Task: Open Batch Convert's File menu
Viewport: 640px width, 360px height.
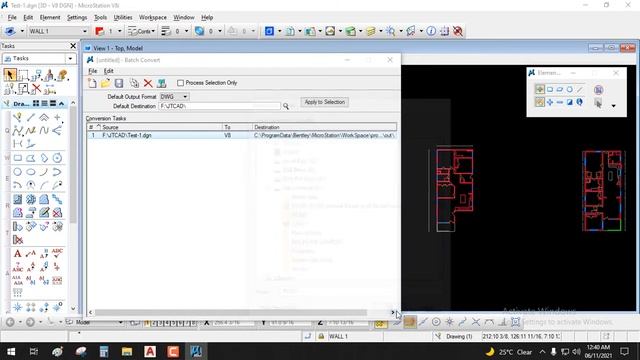Action: 93,71
